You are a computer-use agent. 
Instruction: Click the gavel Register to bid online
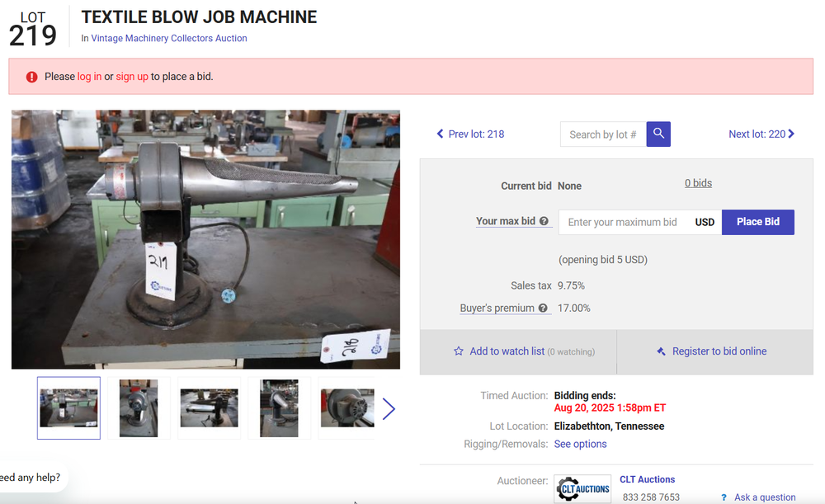coord(661,351)
